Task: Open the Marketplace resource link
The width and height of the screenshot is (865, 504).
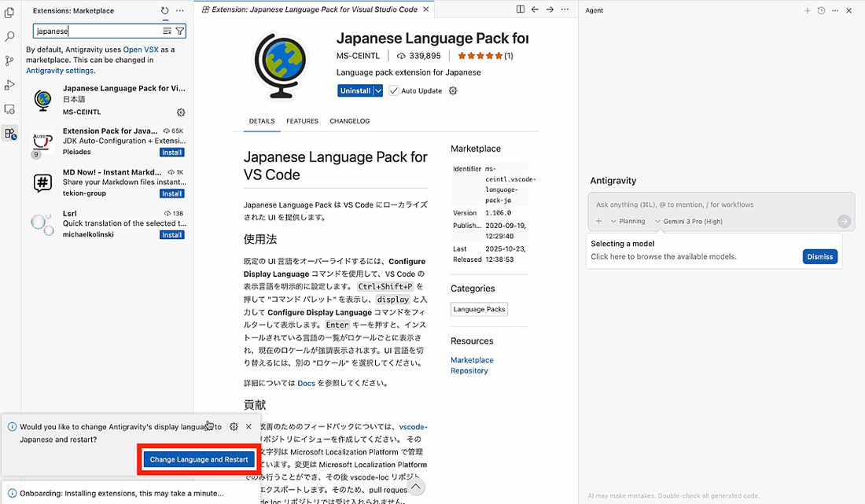Action: coord(472,360)
